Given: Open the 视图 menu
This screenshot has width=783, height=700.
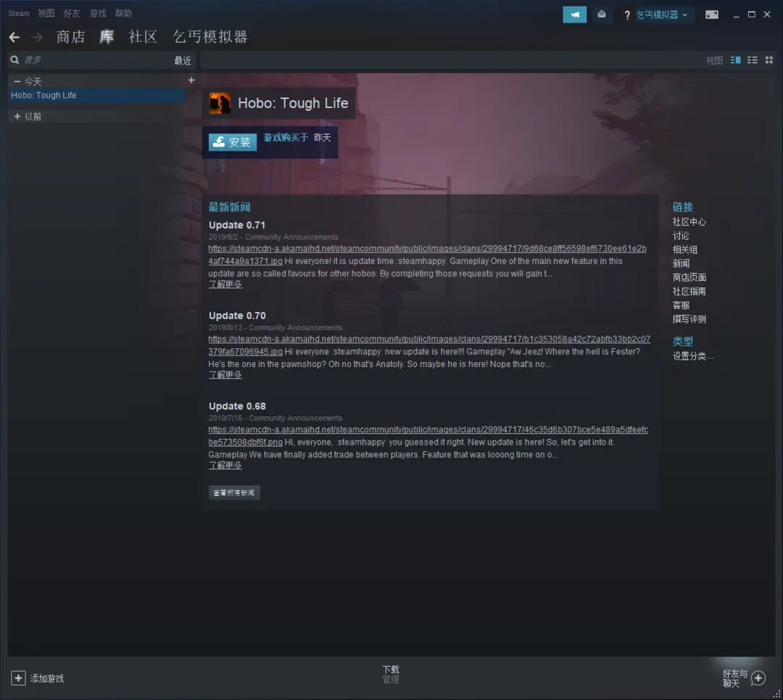Looking at the screenshot, I should [x=46, y=14].
